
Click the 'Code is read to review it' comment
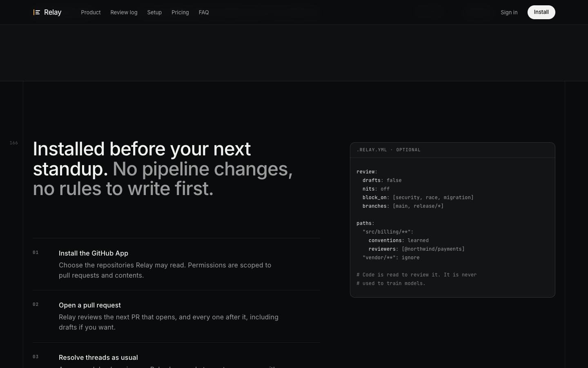(416, 275)
